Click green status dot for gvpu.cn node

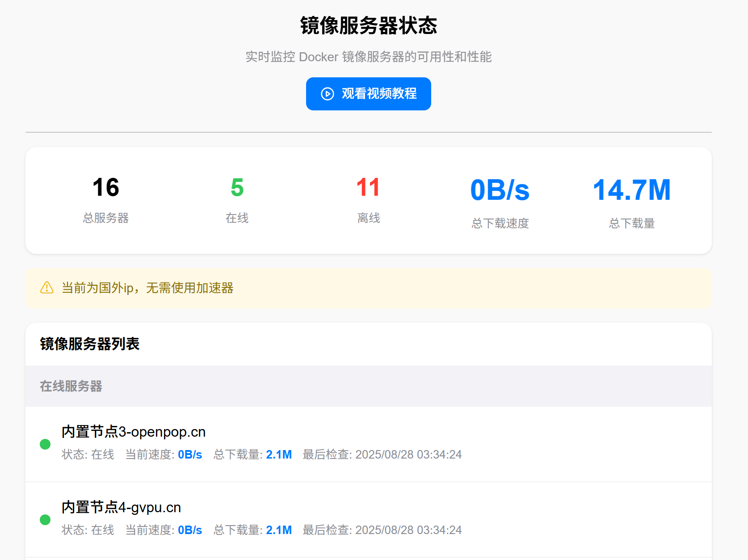tap(45, 520)
